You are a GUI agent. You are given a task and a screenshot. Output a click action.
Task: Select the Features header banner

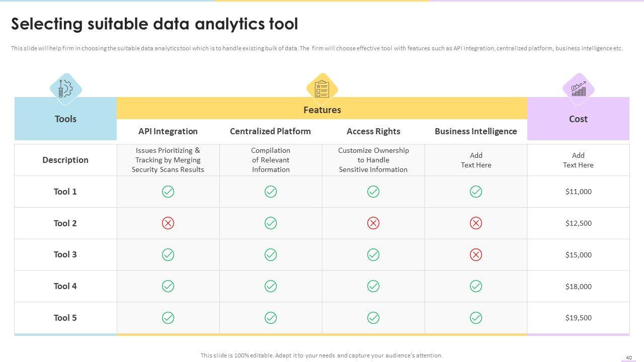pos(322,110)
